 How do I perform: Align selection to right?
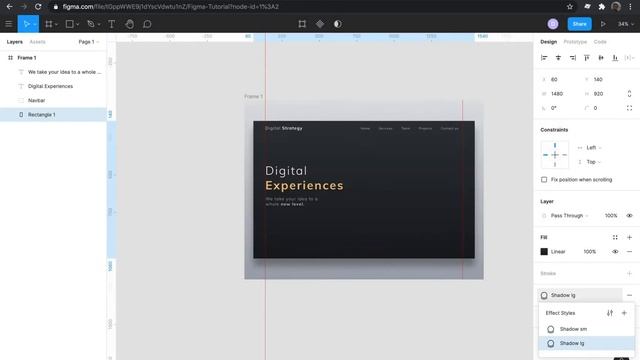[x=573, y=58]
